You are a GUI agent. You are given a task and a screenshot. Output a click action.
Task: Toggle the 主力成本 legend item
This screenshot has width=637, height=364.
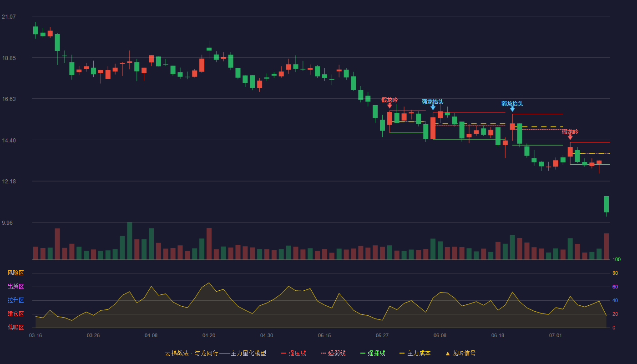tap(415, 353)
